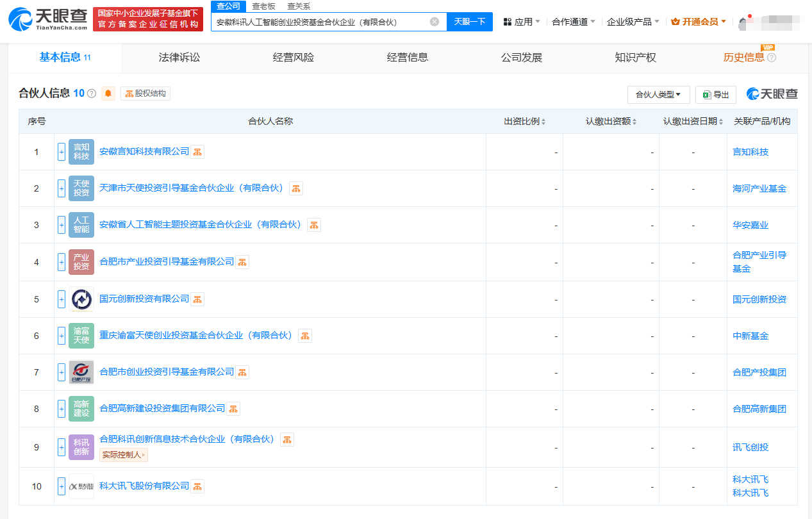The image size is (812, 519).
Task: Switch to the 基本信息 tab
Action: [x=65, y=58]
